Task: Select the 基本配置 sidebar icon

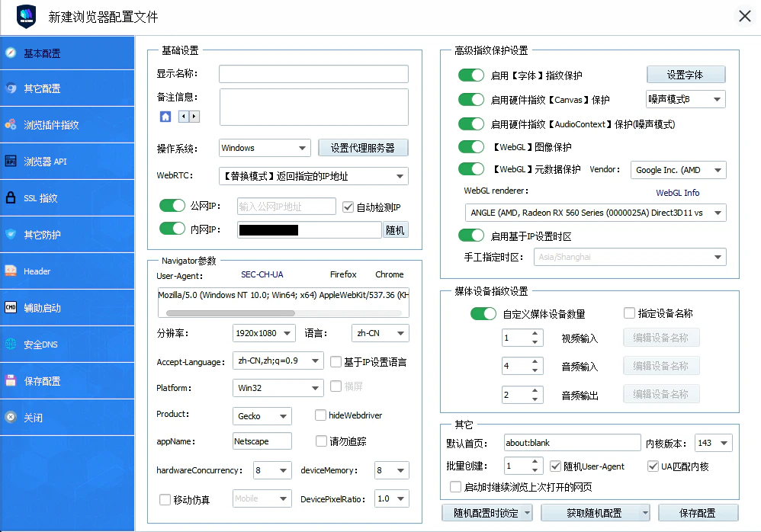Action: tap(11, 53)
